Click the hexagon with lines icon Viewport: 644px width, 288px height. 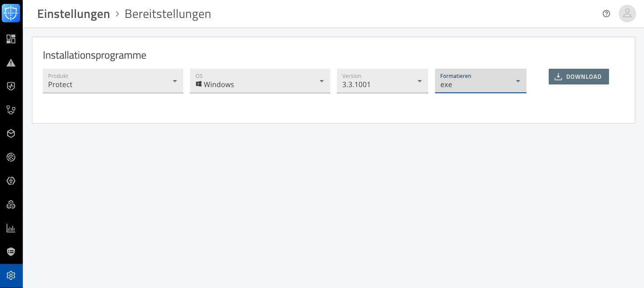click(x=11, y=181)
